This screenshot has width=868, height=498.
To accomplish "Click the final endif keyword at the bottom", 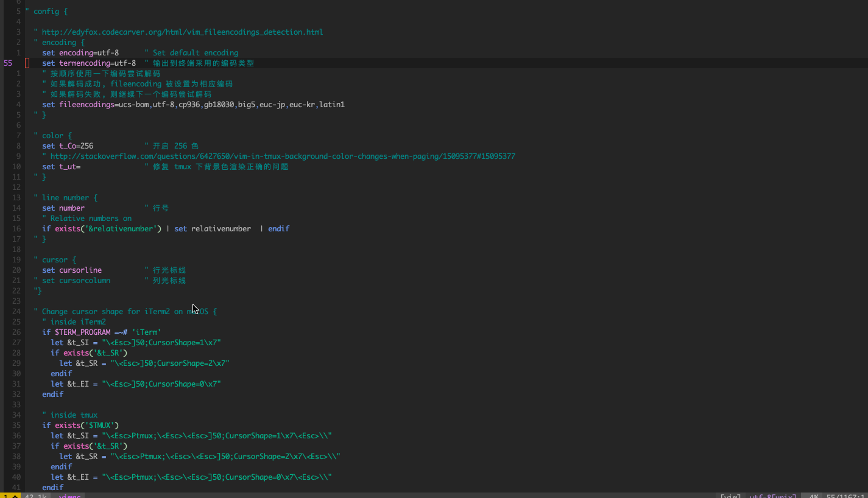I will click(x=52, y=487).
